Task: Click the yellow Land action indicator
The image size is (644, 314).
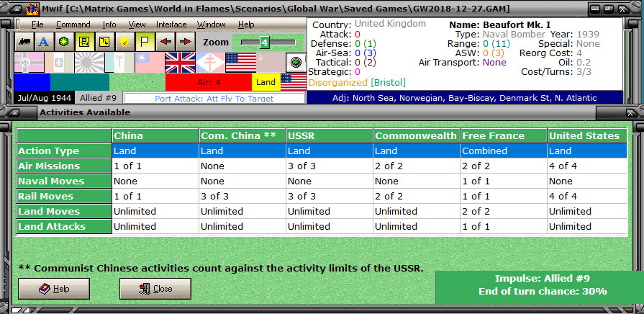Action: pos(266,82)
